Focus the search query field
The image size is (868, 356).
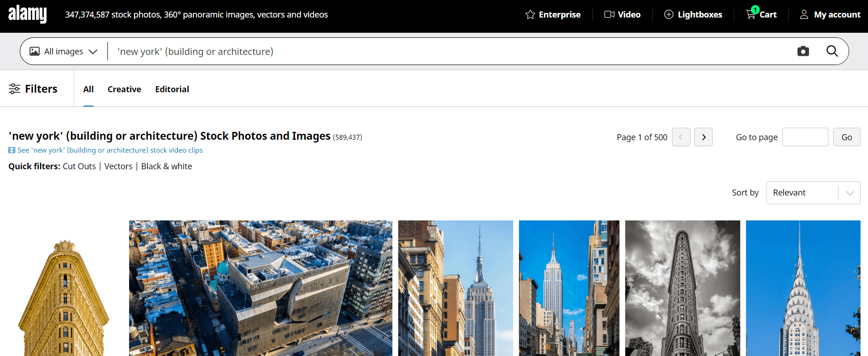coord(452,51)
